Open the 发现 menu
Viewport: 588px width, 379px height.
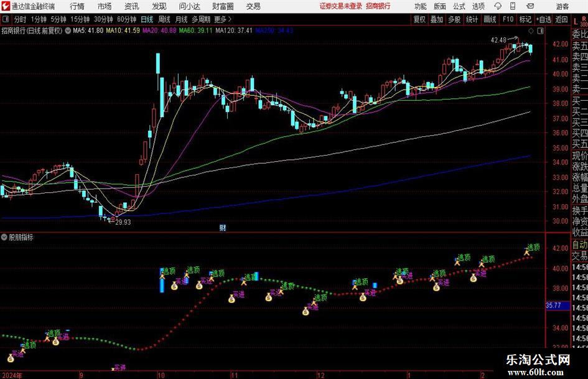tap(159, 6)
